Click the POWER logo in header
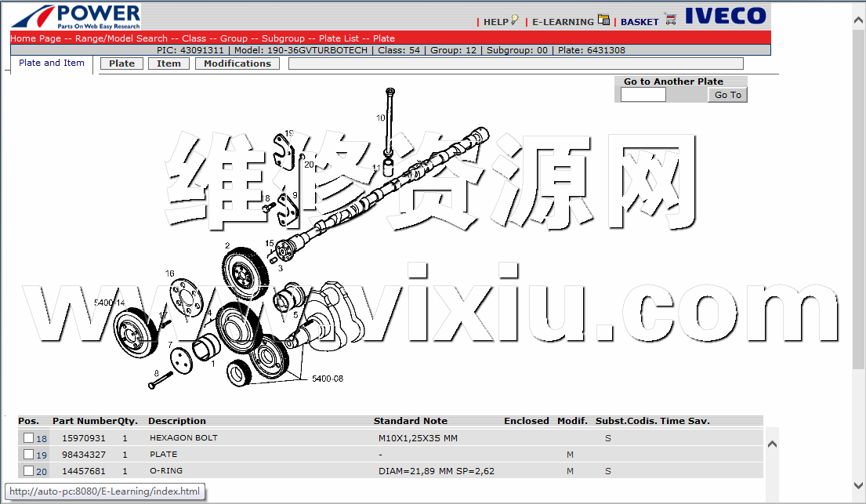Image resolution: width=866 pixels, height=504 pixels. click(77, 16)
